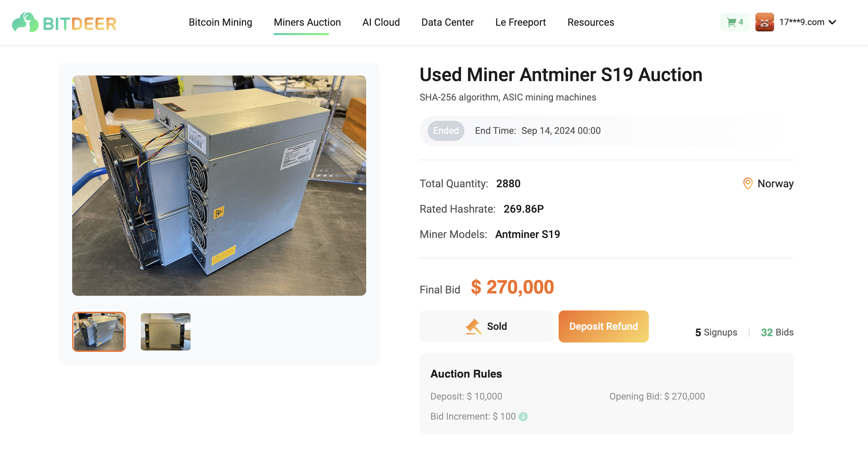The image size is (868, 458).
Task: Open Le Freeport navigation item
Action: pos(520,22)
